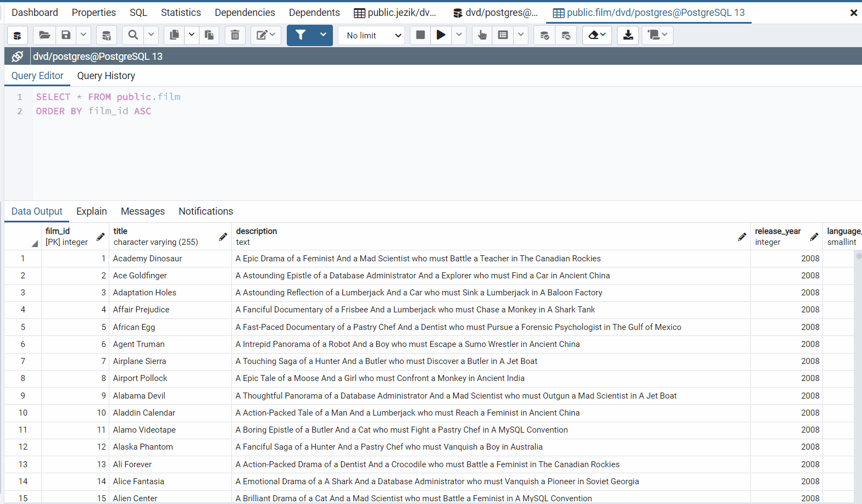Open the No limit rows dropdown
This screenshot has width=862, height=504.
pos(372,35)
